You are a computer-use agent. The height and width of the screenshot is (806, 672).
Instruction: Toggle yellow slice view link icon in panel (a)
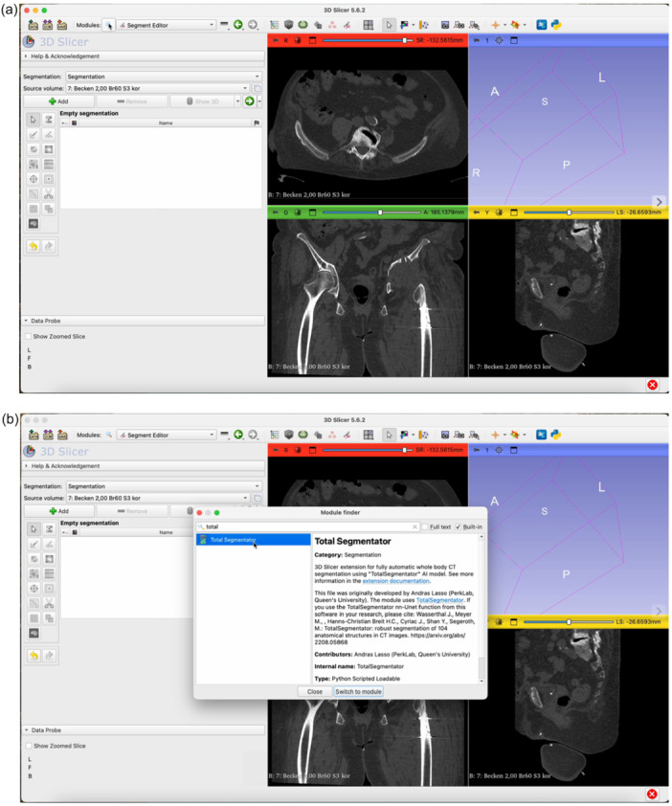coord(498,213)
